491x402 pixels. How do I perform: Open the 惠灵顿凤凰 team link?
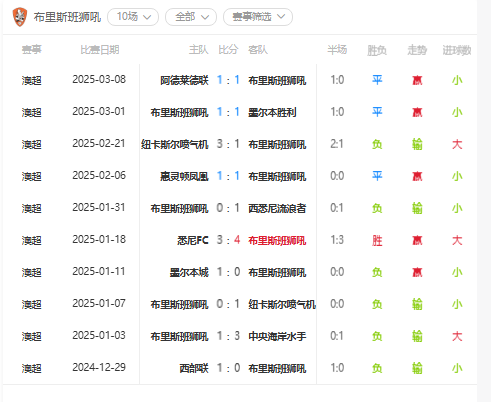click(x=184, y=176)
